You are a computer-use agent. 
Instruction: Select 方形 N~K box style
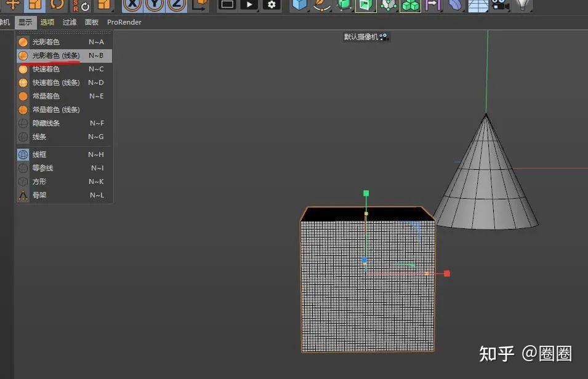click(64, 182)
